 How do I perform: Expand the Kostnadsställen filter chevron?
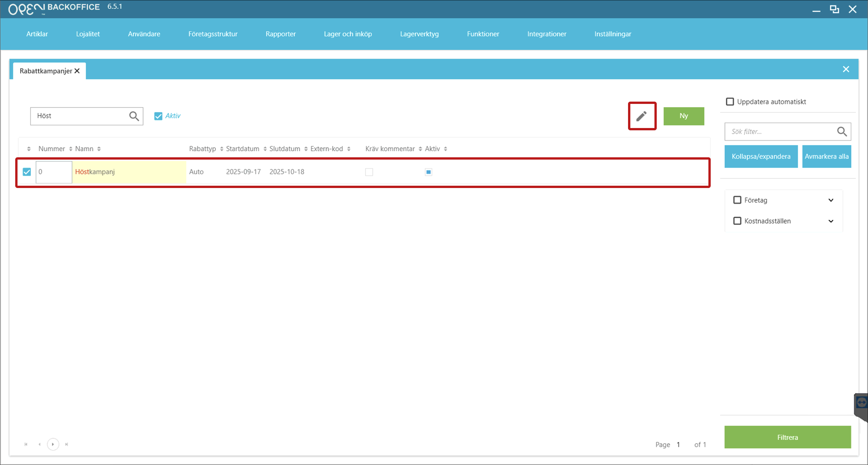pos(831,221)
